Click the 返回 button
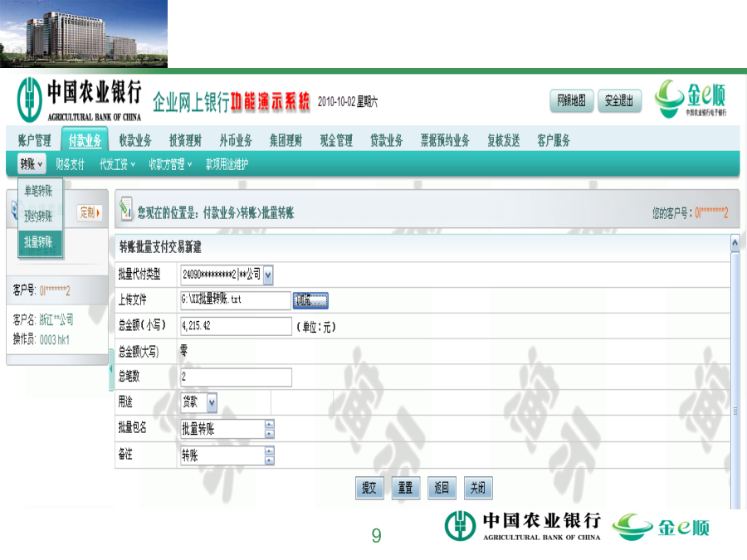747x560 pixels. (x=442, y=488)
